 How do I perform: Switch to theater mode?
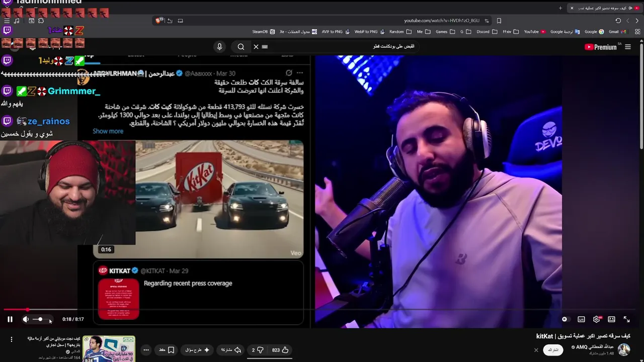(611, 319)
